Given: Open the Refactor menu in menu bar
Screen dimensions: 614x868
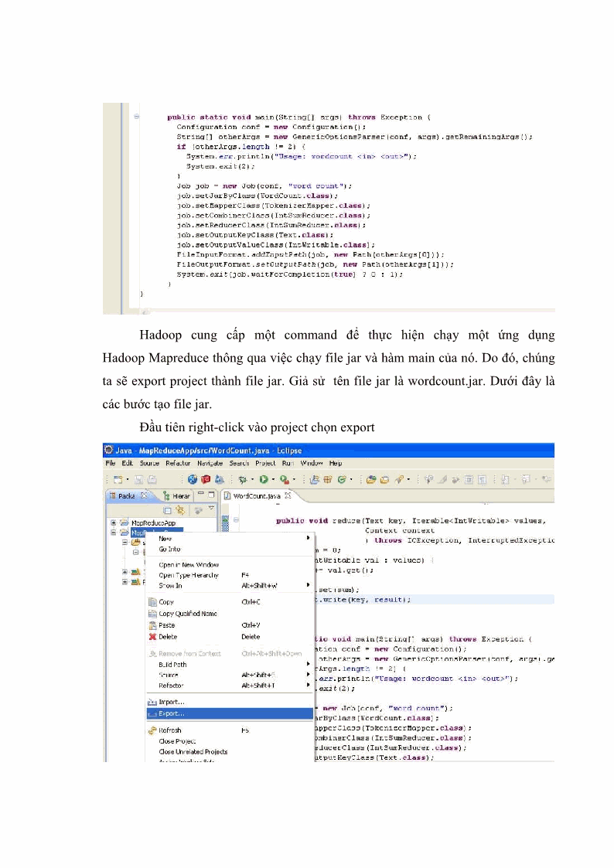Looking at the screenshot, I should [177, 463].
